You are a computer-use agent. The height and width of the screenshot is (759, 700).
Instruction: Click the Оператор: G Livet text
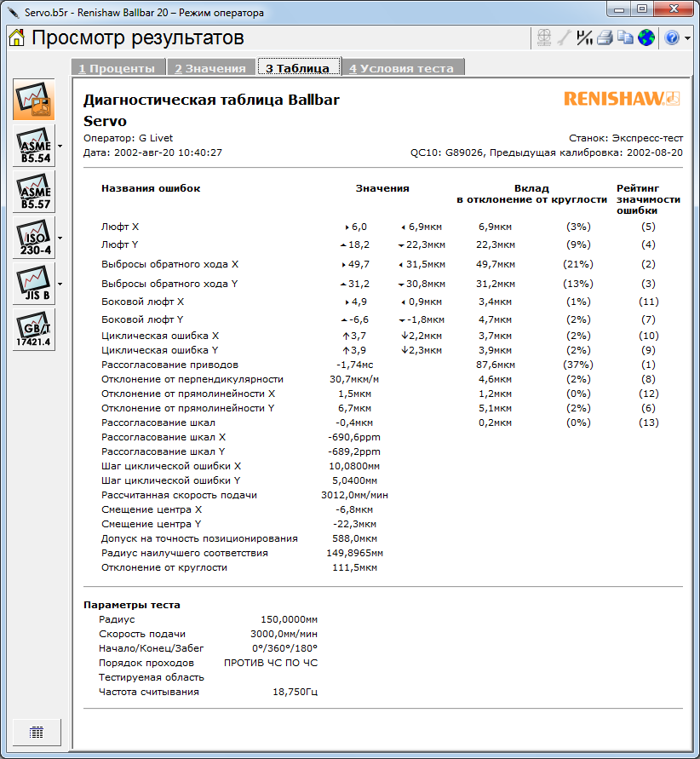[x=129, y=138]
